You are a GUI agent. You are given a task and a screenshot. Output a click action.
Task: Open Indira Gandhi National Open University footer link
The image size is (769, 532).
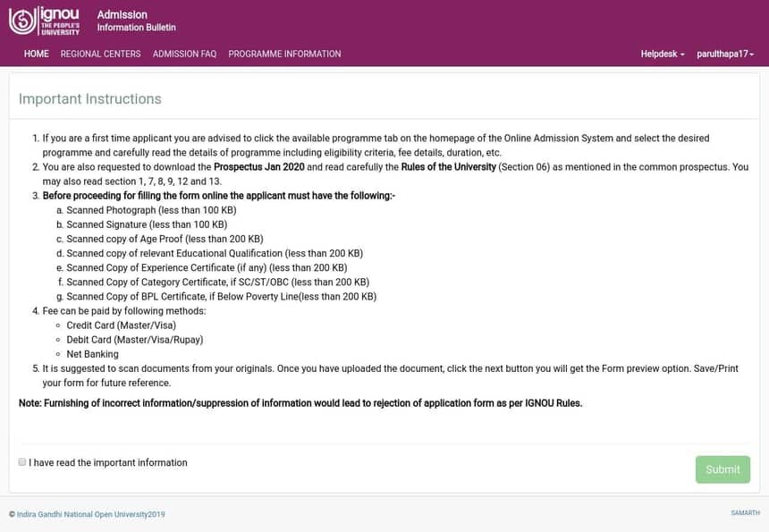(90, 514)
